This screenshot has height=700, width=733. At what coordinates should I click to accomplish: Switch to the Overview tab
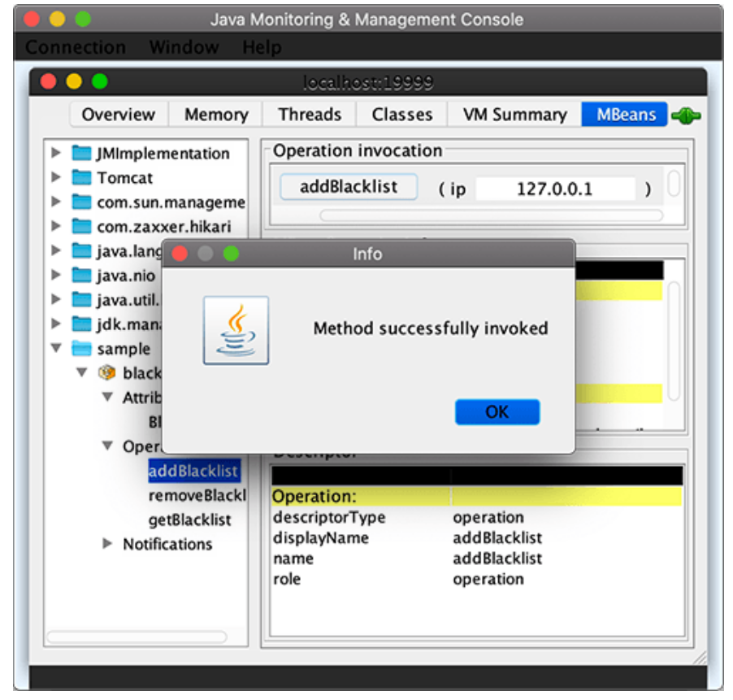(119, 115)
